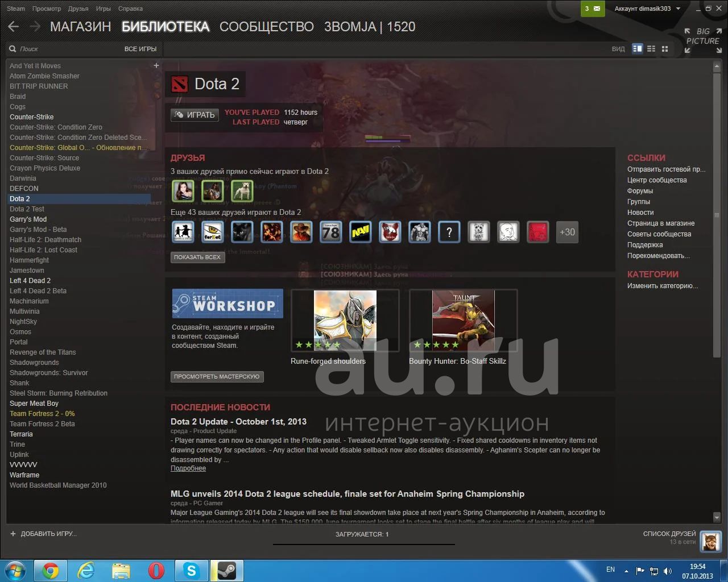This screenshot has height=582, width=728.
Task: Click ПРОСМОТРЕТЬ МАСТЕРСКУЮ button
Action: coord(217,376)
